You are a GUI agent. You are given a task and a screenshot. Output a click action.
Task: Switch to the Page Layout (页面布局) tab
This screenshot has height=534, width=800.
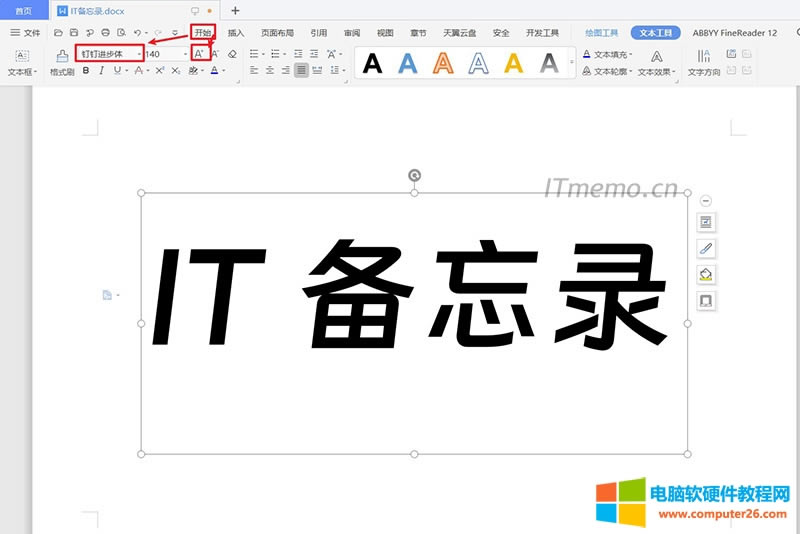pyautogui.click(x=278, y=33)
